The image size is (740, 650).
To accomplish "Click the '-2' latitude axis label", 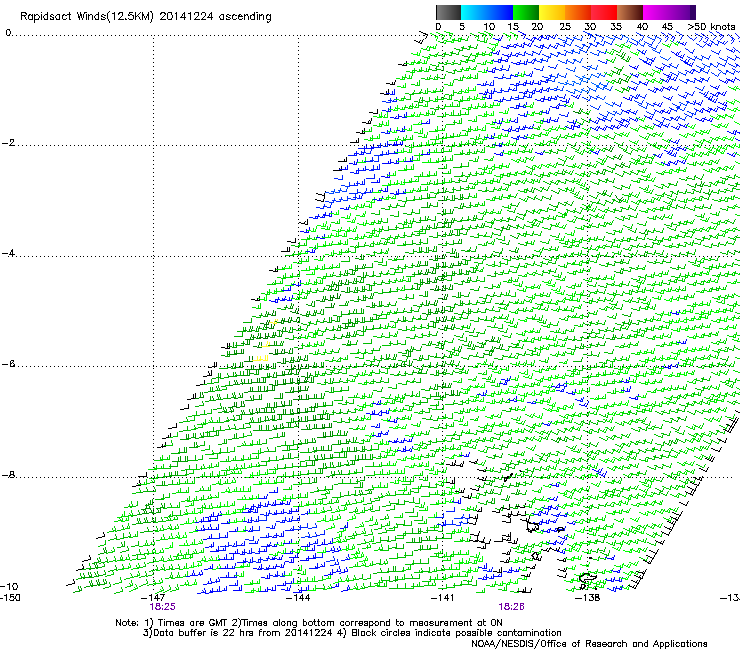I will pos(8,143).
